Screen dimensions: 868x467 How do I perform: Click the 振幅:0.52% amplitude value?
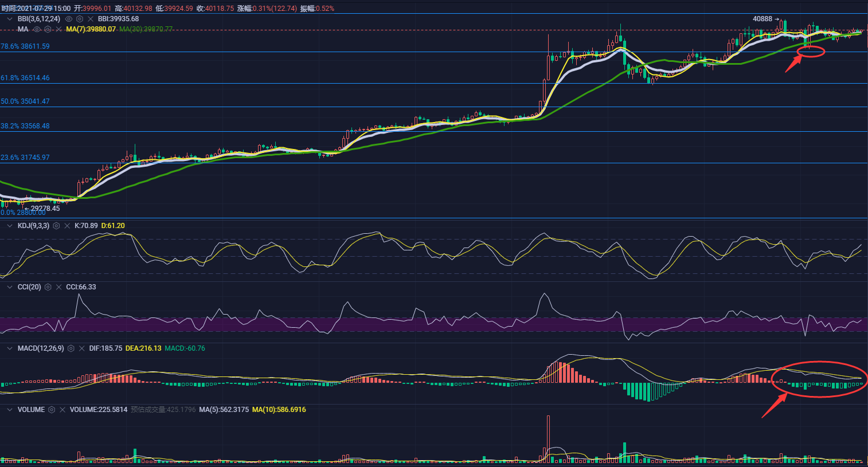(317, 9)
